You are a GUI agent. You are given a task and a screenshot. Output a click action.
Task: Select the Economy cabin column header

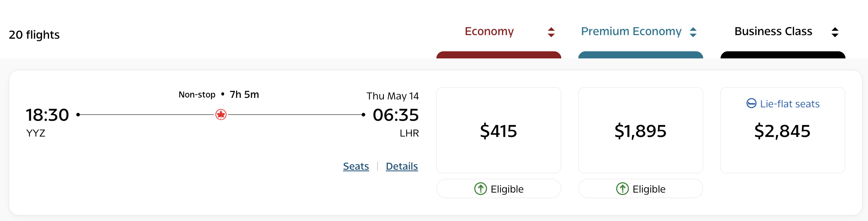click(489, 31)
